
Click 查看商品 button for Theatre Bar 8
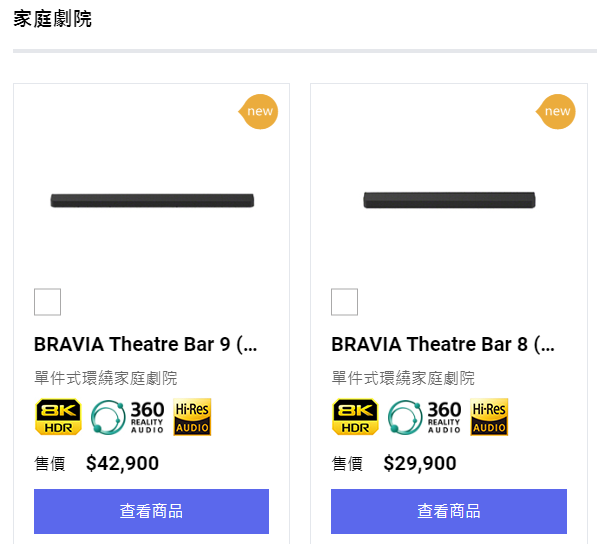449,511
